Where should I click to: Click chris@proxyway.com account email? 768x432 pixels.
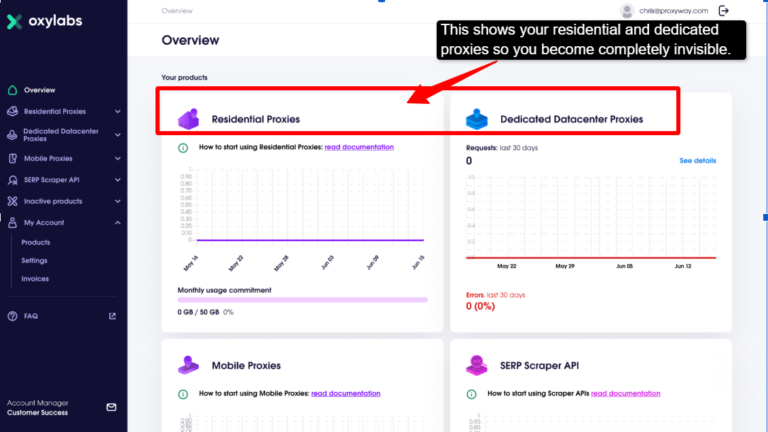click(673, 11)
